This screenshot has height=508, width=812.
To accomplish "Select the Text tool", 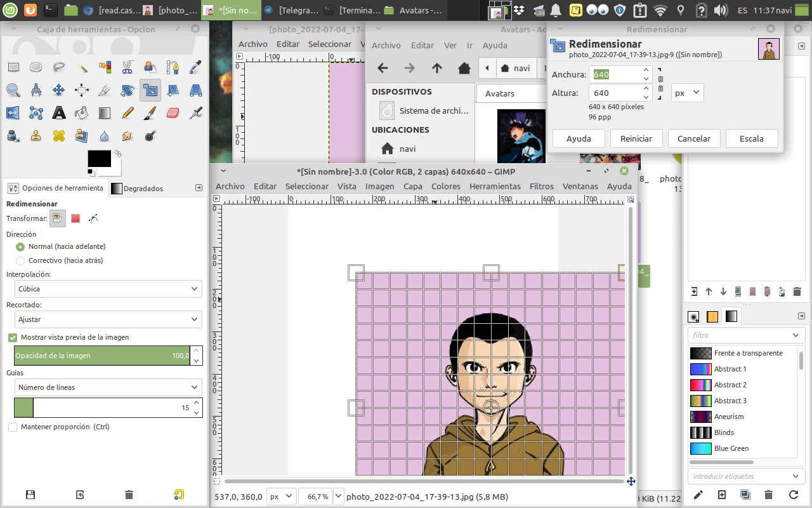I will coord(59,113).
